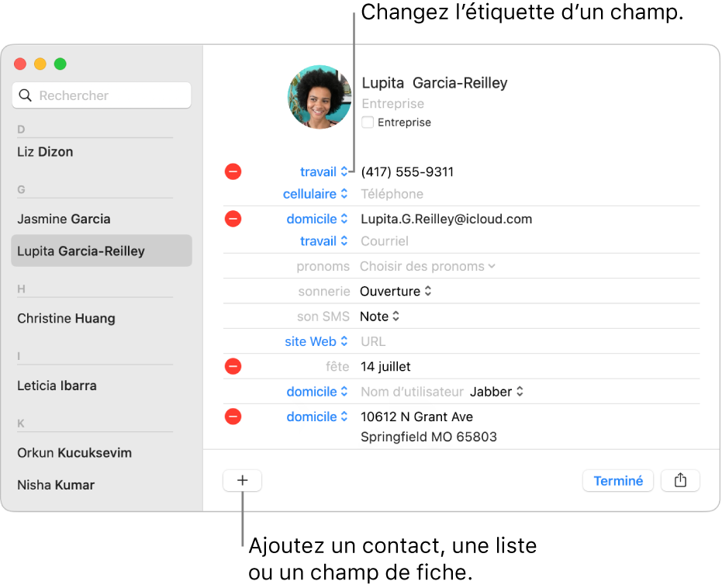Open the sonnerie Ouverture popup

pos(396,291)
